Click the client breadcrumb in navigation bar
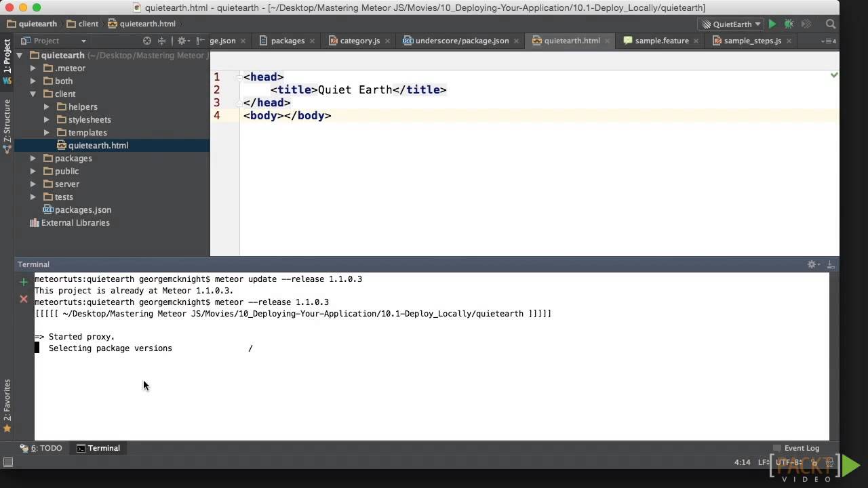 coord(83,24)
